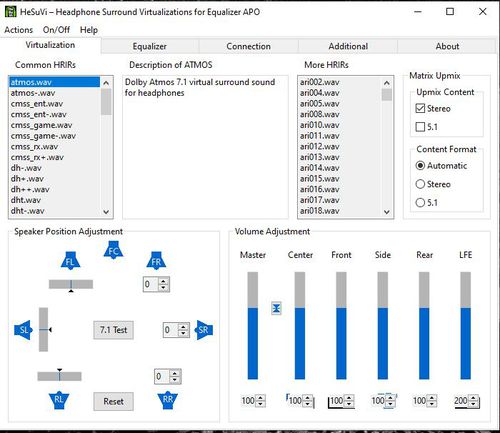Select dh+.wav in the list
The image size is (500, 433).
(x=55, y=178)
